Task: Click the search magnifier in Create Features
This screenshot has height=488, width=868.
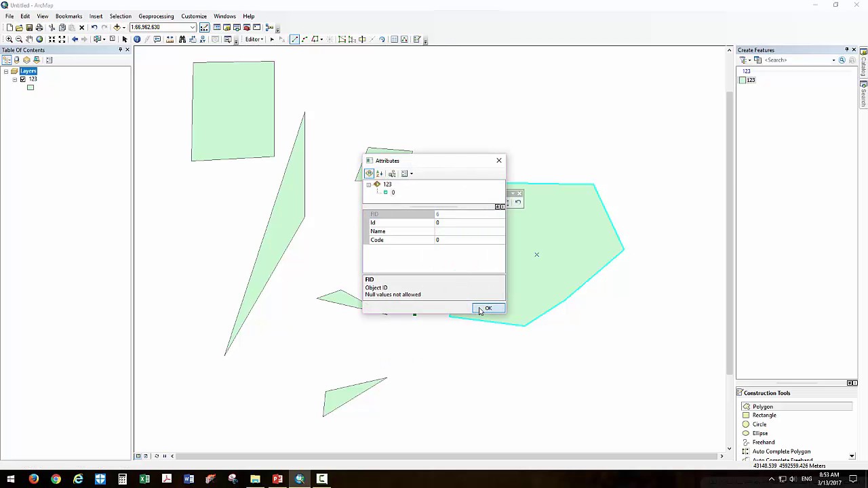Action: point(842,60)
